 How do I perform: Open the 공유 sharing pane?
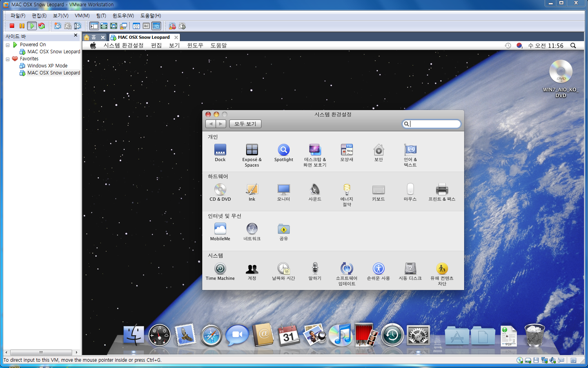click(283, 232)
